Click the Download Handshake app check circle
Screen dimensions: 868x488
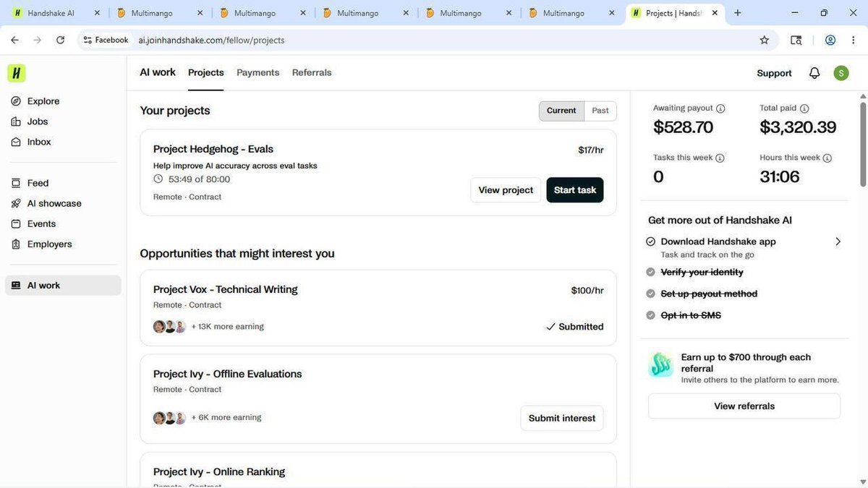click(651, 241)
